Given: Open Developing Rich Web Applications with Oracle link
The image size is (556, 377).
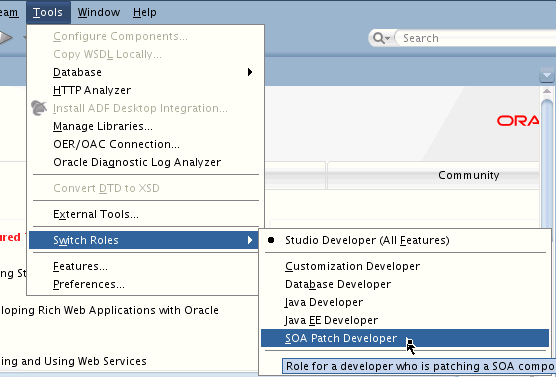Looking at the screenshot, I should [x=109, y=310].
